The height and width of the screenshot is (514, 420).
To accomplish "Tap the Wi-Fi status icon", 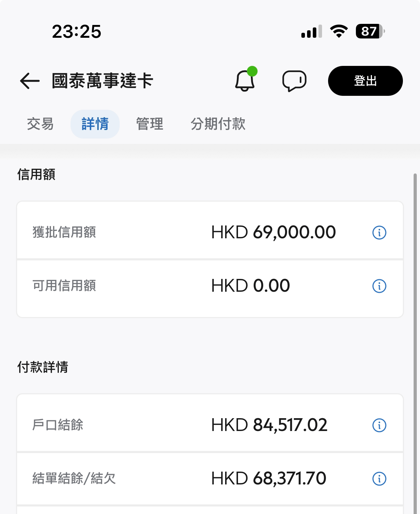I will [x=339, y=31].
